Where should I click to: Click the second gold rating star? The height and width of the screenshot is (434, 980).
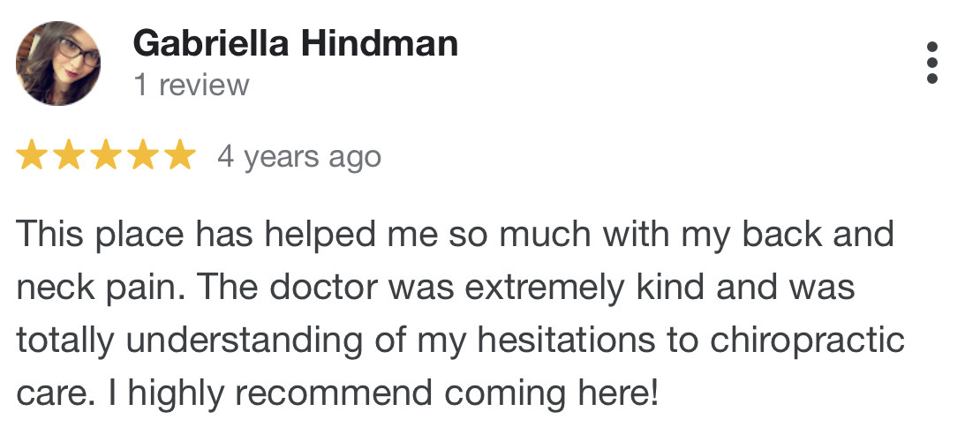point(69,156)
